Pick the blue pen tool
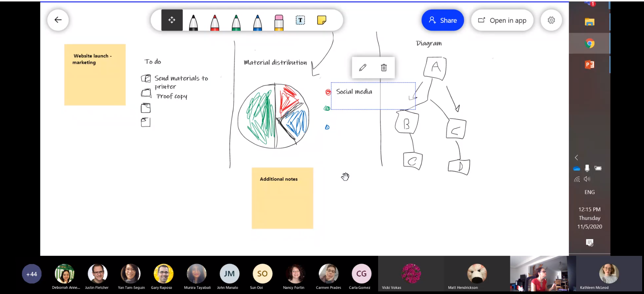 pyautogui.click(x=257, y=22)
